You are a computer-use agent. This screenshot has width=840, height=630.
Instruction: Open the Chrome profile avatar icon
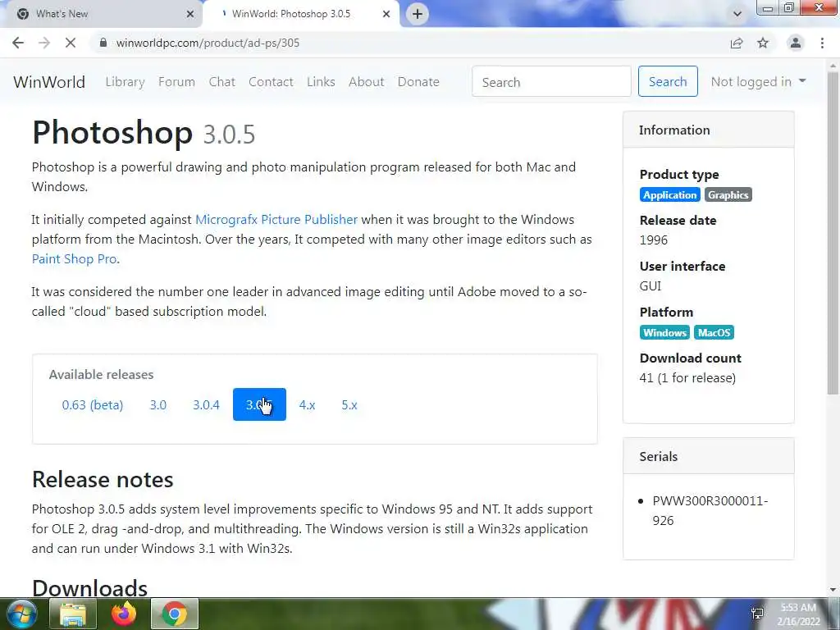pyautogui.click(x=796, y=43)
